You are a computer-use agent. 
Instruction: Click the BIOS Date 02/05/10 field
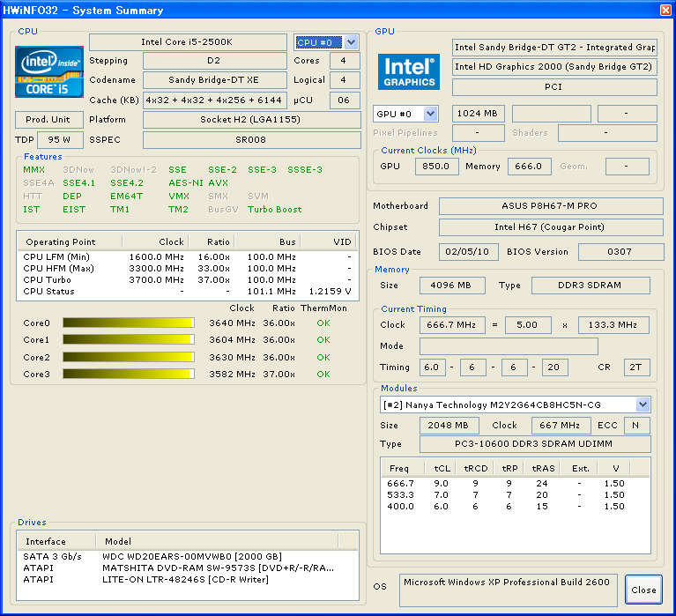pyautogui.click(x=468, y=252)
